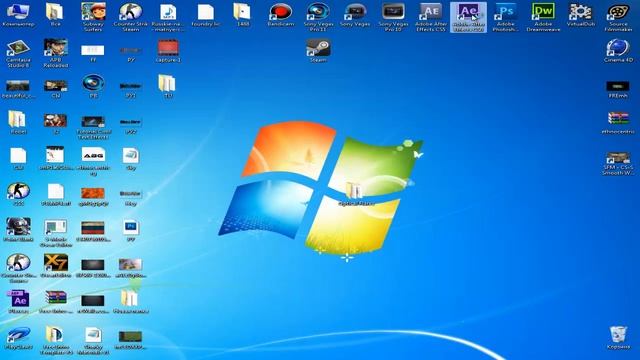Launch Bandicam recorder shortcut
Viewport: 640px width, 360px height.
point(280,15)
